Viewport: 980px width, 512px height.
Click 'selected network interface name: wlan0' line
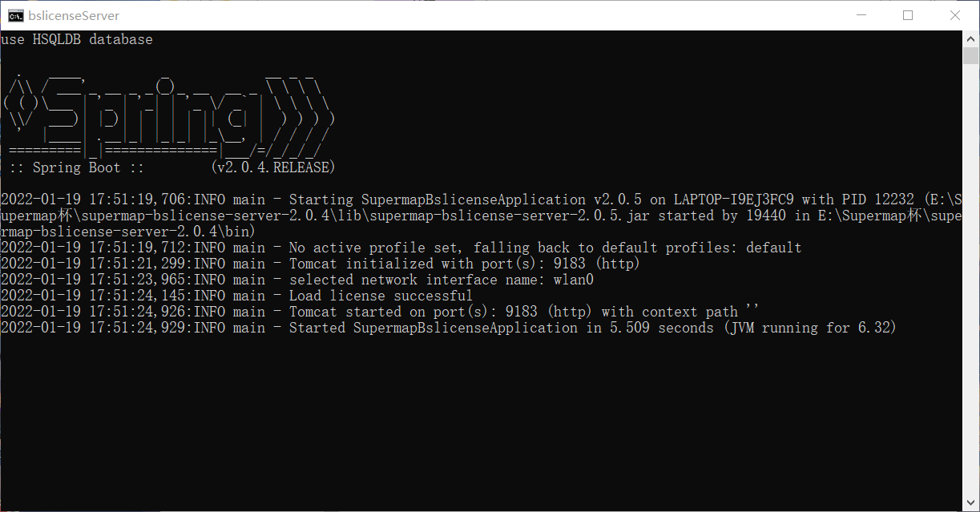[297, 280]
